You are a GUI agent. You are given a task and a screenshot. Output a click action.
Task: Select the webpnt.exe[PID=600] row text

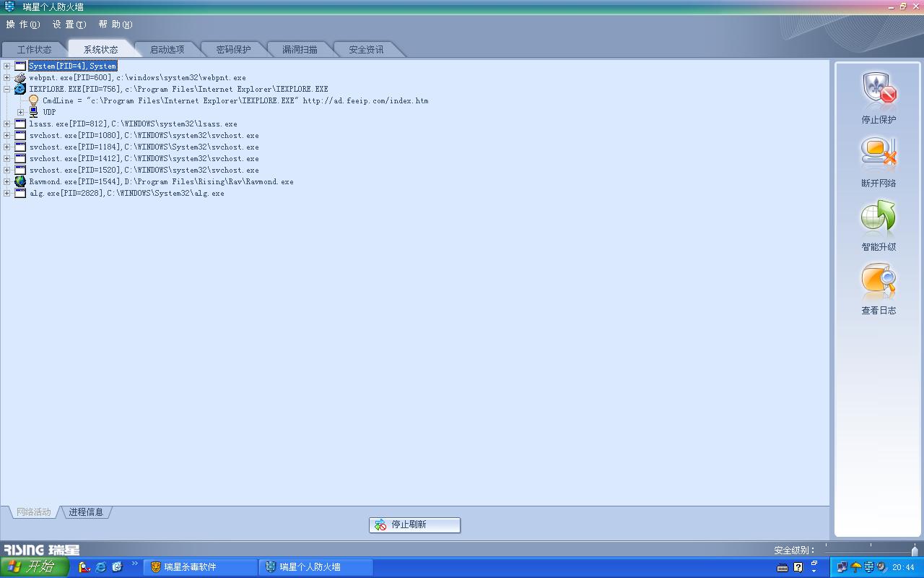[x=138, y=77]
